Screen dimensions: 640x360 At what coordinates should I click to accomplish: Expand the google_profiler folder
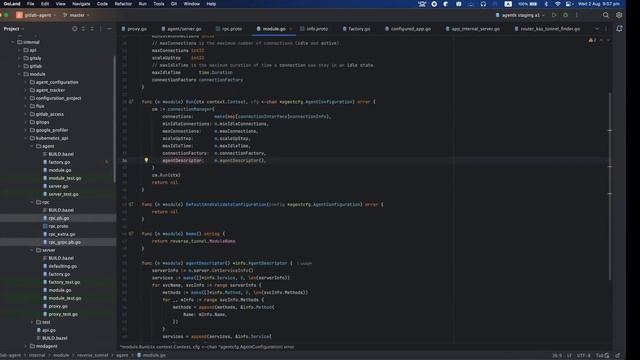coord(26,130)
